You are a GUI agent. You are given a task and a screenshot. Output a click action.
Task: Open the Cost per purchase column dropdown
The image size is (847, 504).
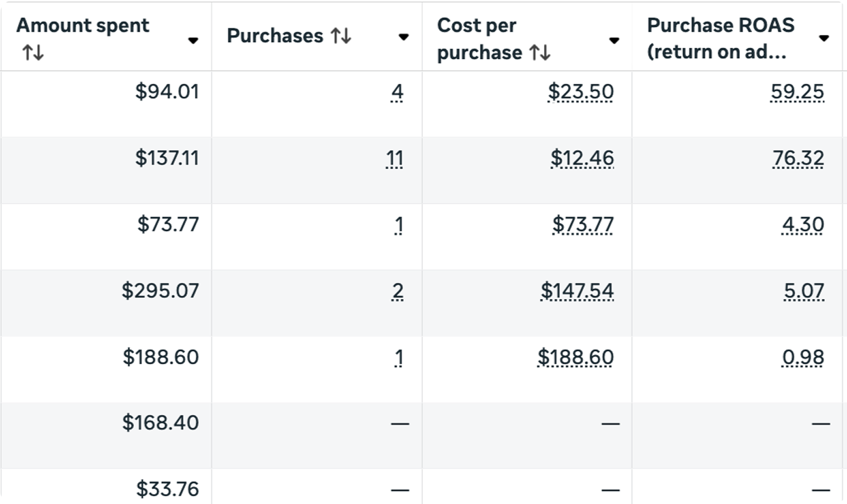point(613,40)
